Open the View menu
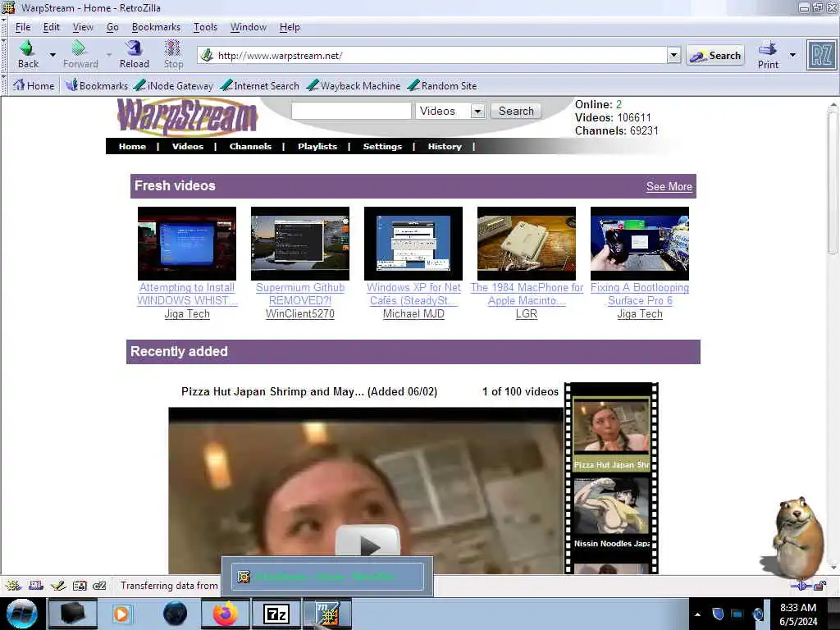Viewport: 840px width, 630px height. pos(83,27)
